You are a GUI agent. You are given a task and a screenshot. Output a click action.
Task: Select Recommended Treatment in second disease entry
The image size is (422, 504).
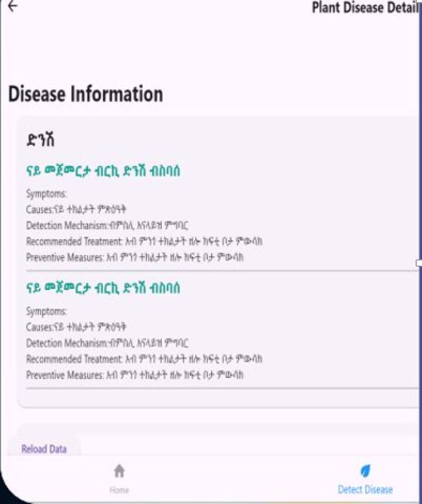click(144, 359)
